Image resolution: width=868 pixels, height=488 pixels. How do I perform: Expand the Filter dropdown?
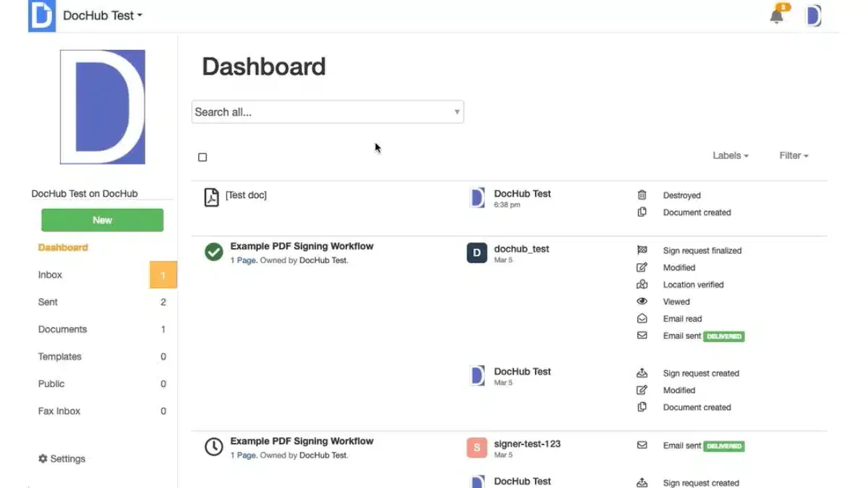click(x=793, y=155)
